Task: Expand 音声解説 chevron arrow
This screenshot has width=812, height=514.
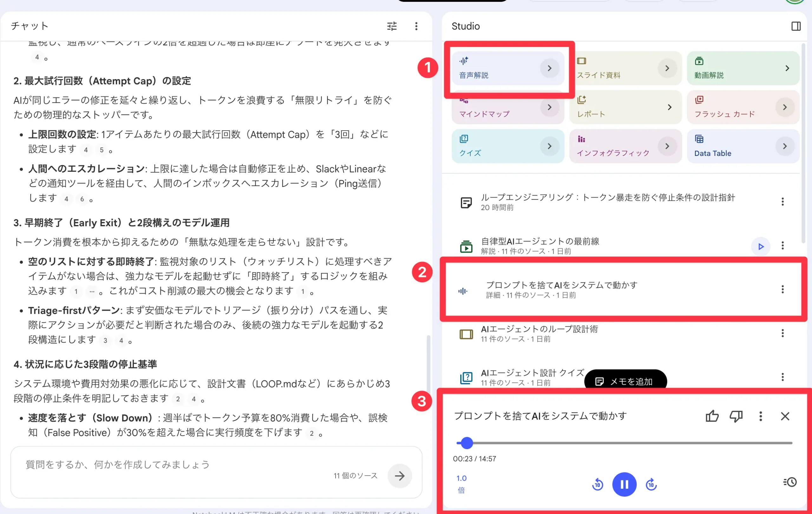Action: point(549,68)
